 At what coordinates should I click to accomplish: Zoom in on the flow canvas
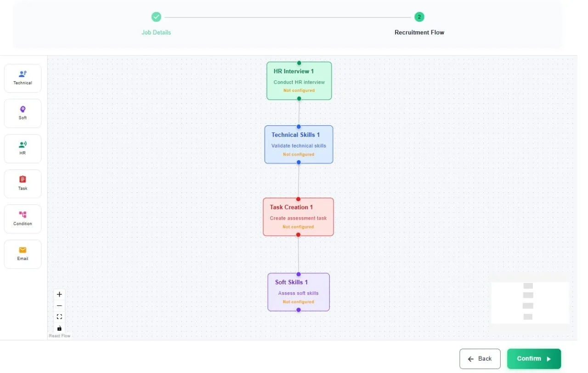pyautogui.click(x=59, y=294)
